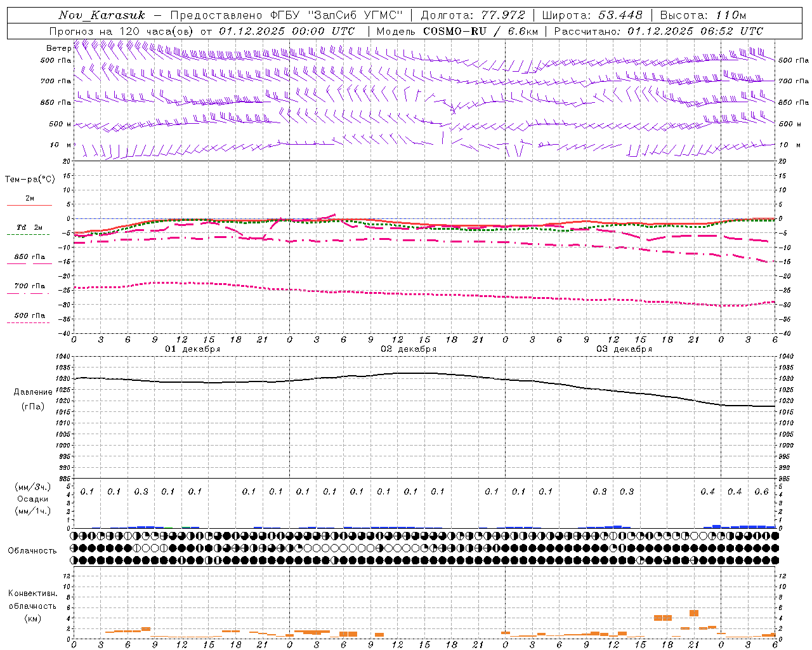
Task: Click the tallest orange convective cloud bar
Action: pos(694,613)
